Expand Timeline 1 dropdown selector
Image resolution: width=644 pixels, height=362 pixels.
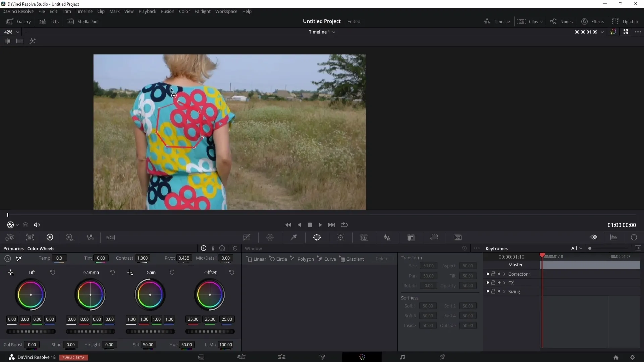point(335,32)
